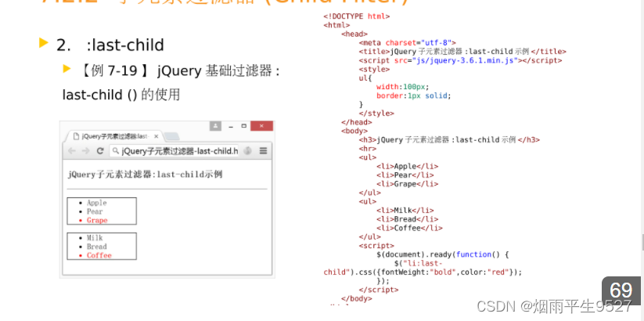Click the '<li>Bread</li>' code line
The width and height of the screenshot is (644, 321).
[x=408, y=219]
